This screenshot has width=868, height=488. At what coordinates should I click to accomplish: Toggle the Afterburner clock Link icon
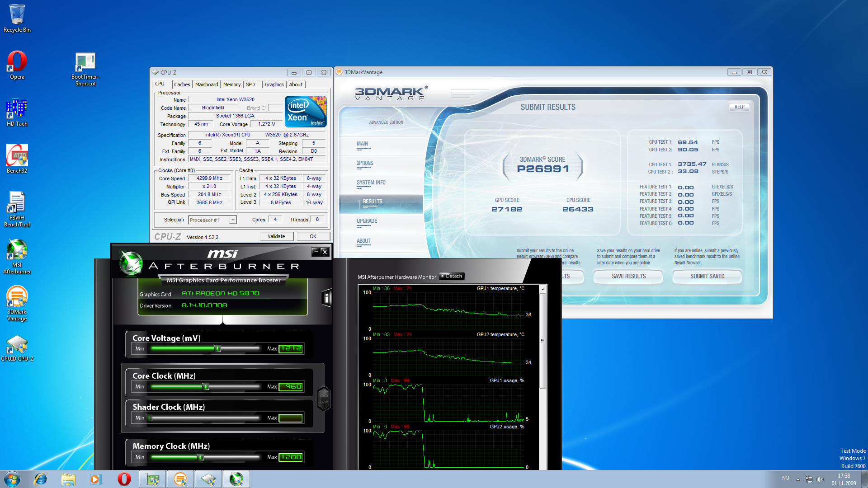tap(324, 399)
